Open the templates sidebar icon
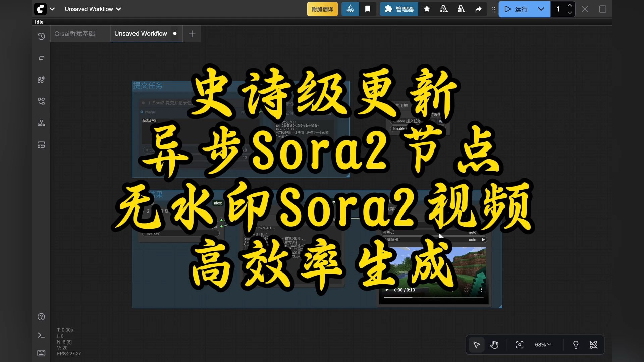This screenshot has height=362, width=644. pyautogui.click(x=41, y=145)
